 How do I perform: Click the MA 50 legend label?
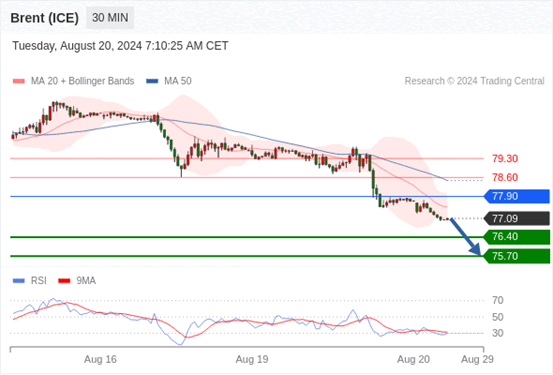tap(178, 81)
